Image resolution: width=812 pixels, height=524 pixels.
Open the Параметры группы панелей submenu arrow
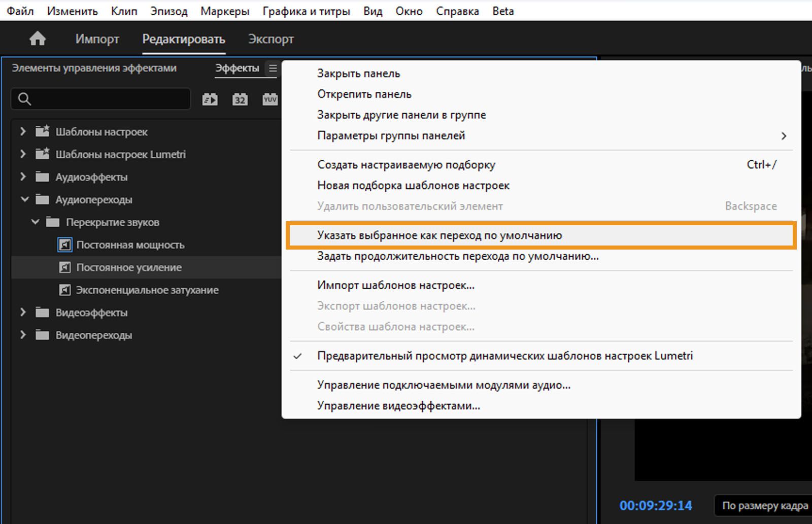[784, 136]
